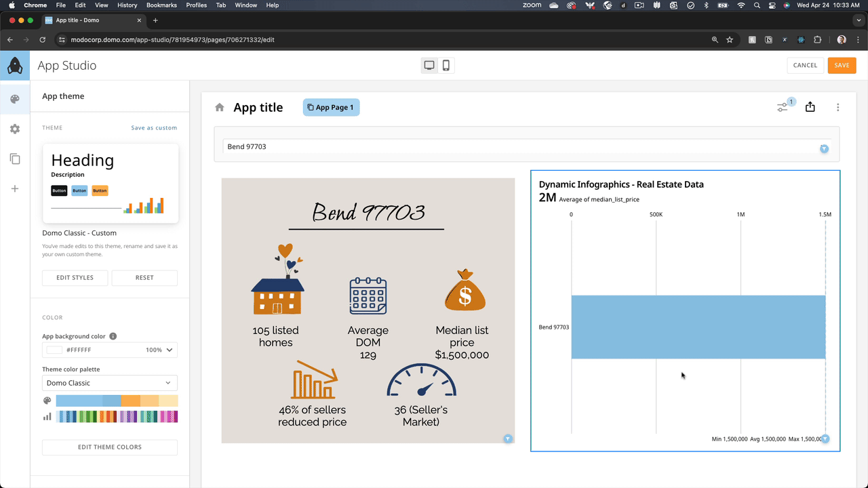
Task: Open Chrome three-dot menu
Action: [x=858, y=40]
